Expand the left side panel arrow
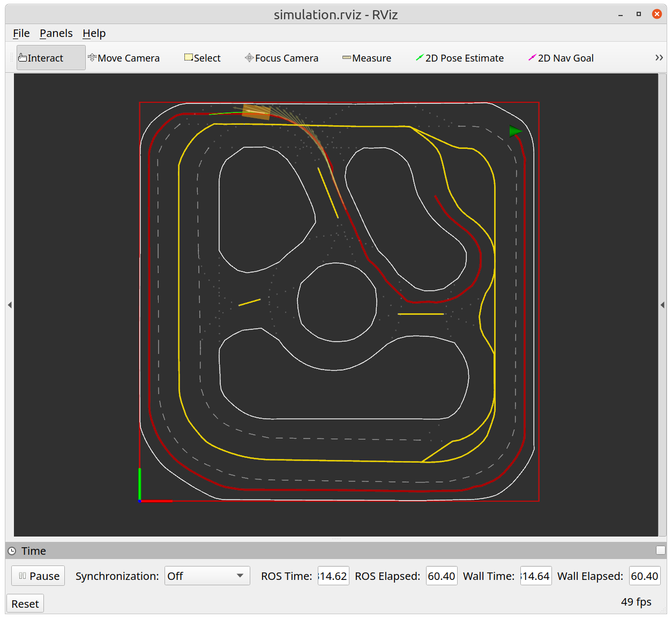This screenshot has width=672, height=619. tap(10, 305)
